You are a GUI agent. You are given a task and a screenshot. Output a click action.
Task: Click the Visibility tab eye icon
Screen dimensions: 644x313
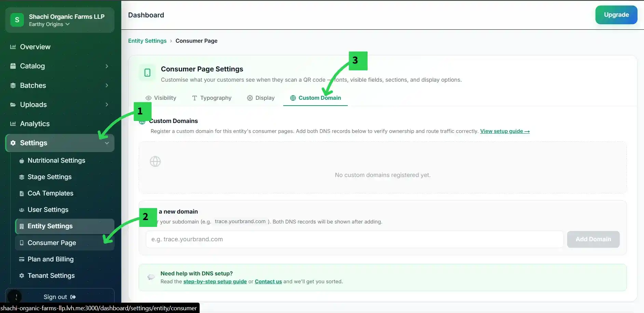pyautogui.click(x=148, y=98)
